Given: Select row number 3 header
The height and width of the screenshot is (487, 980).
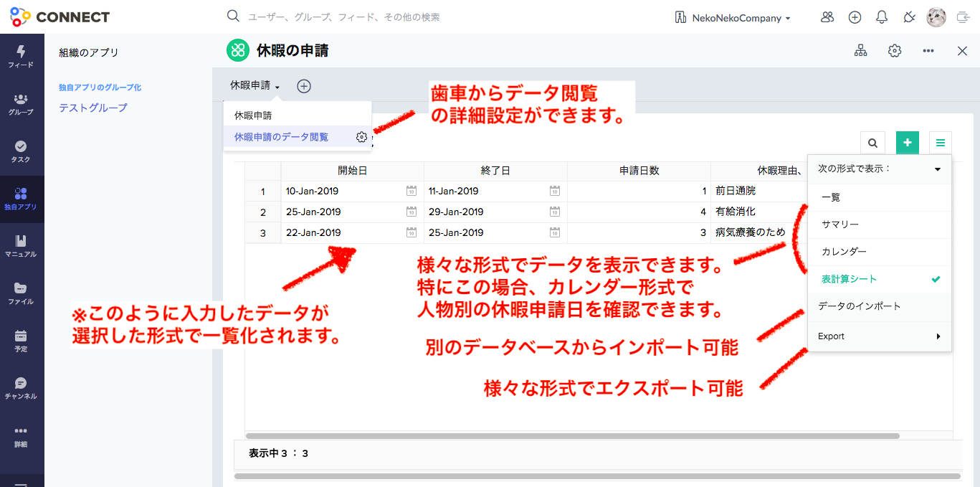Looking at the screenshot, I should click(x=263, y=233).
